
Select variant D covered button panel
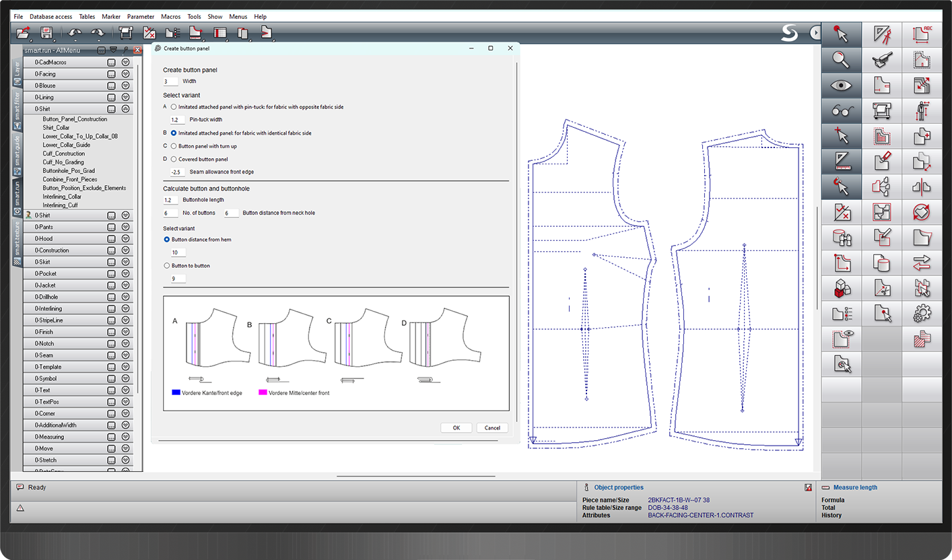click(174, 160)
